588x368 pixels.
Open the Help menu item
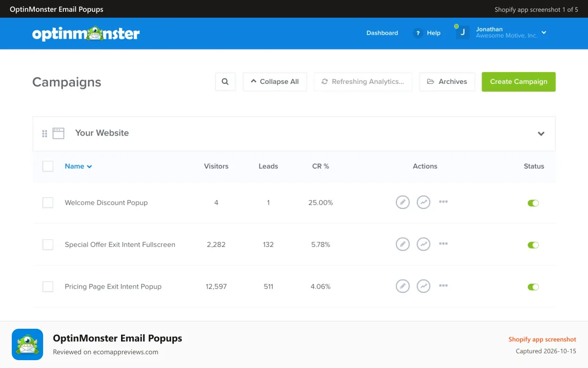click(434, 33)
